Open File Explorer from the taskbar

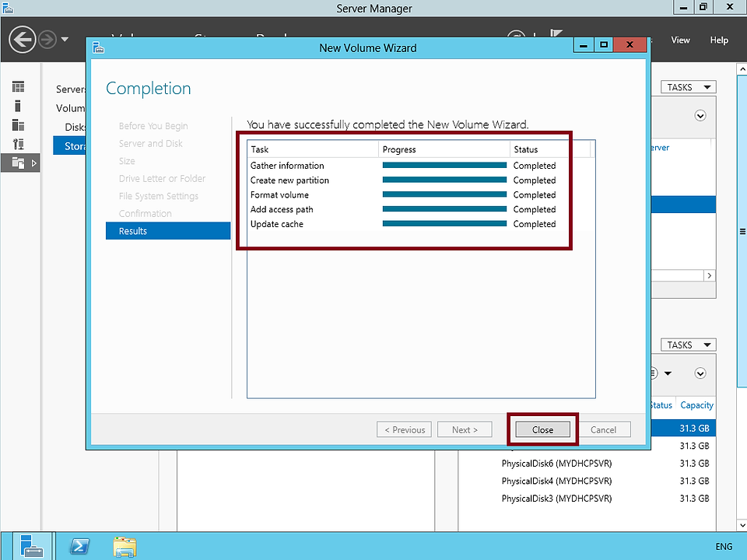point(124,547)
